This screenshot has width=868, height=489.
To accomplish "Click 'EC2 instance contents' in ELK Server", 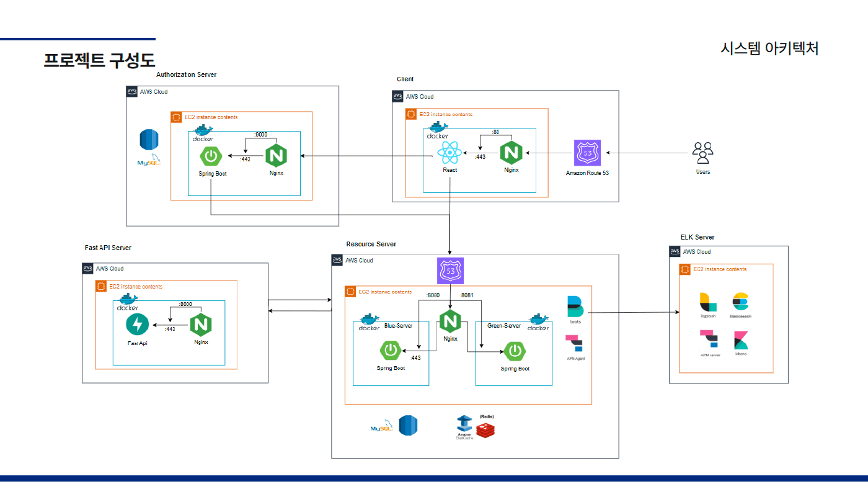I will click(x=719, y=269).
